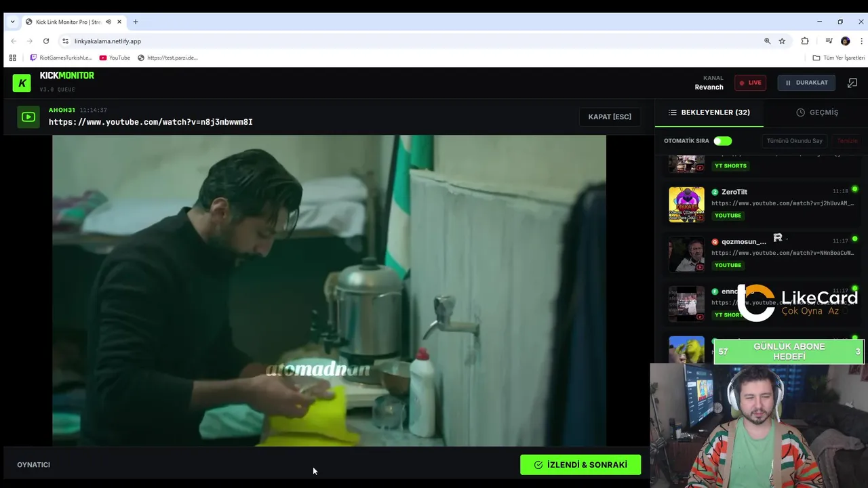This screenshot has height=488, width=868.
Task: Click the qozmosun_ username in queue
Action: tap(744, 241)
